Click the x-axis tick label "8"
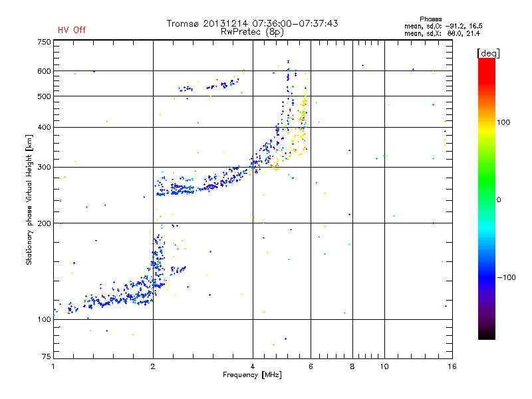 (x=352, y=366)
